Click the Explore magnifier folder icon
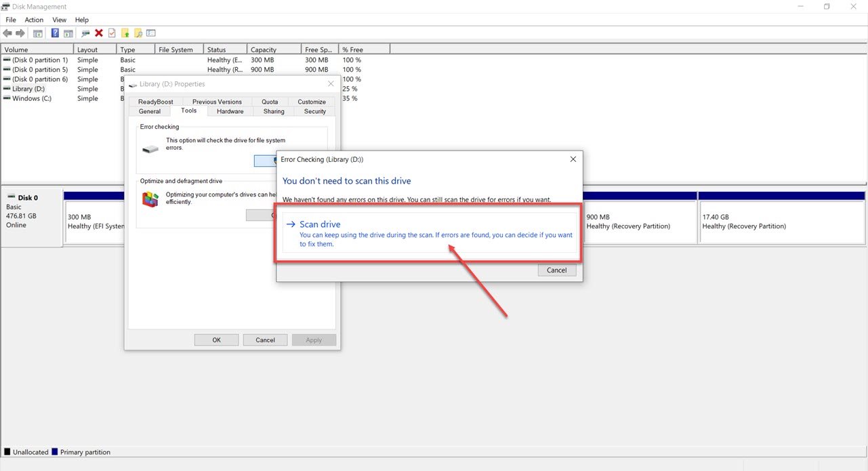 [138, 33]
